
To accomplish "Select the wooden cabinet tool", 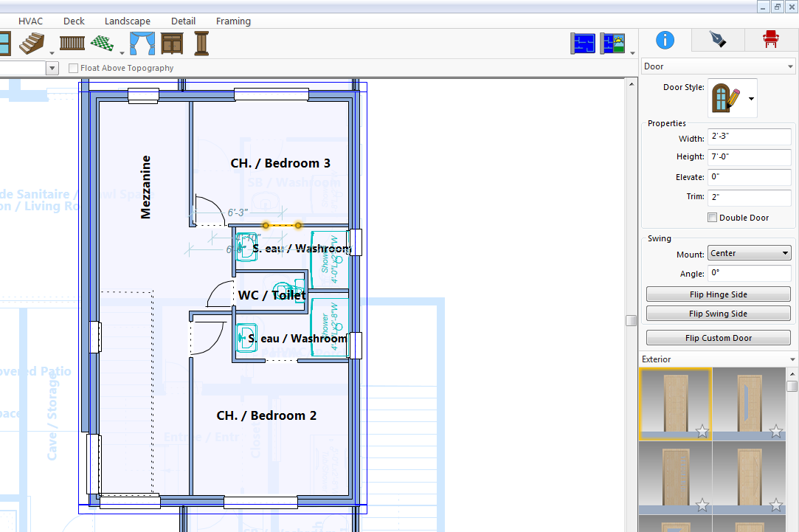I will coord(172,43).
